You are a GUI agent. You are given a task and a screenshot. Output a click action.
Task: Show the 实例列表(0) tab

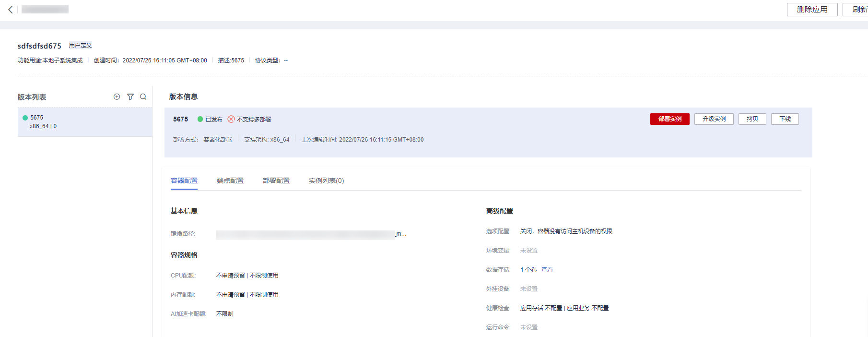(x=326, y=181)
